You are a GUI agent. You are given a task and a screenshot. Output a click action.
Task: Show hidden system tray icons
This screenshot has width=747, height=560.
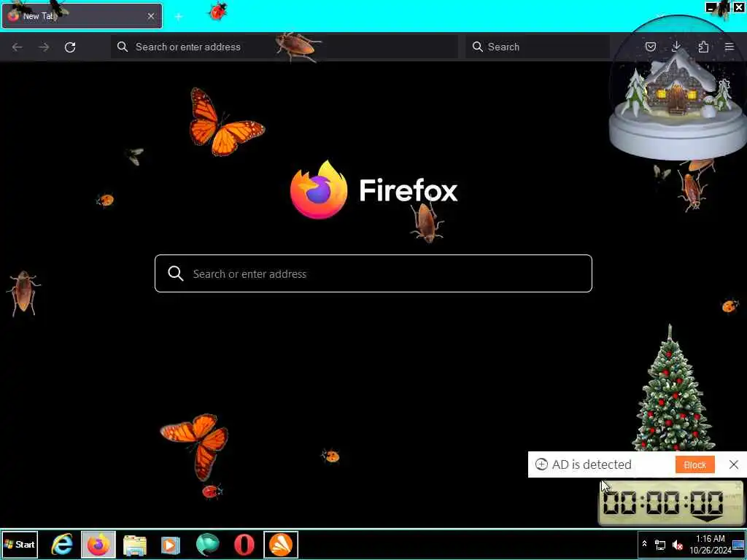tap(644, 544)
